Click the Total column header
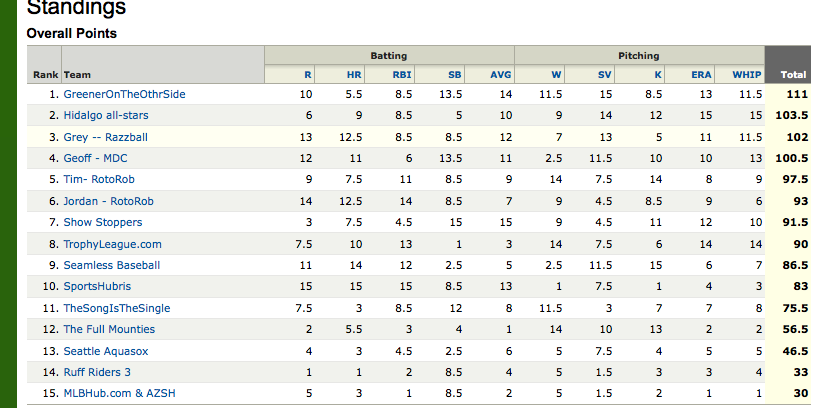Viewport: 817px width, 408px height. point(793,75)
